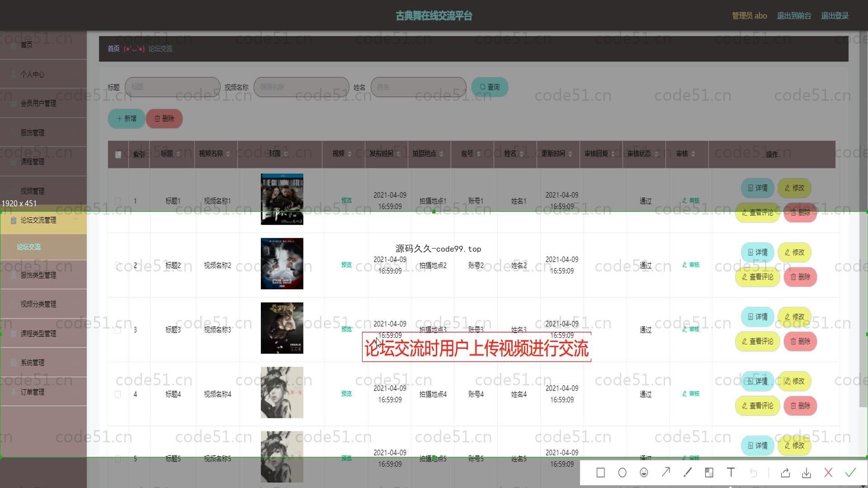
Task: Select the brush pen tool
Action: (x=687, y=473)
